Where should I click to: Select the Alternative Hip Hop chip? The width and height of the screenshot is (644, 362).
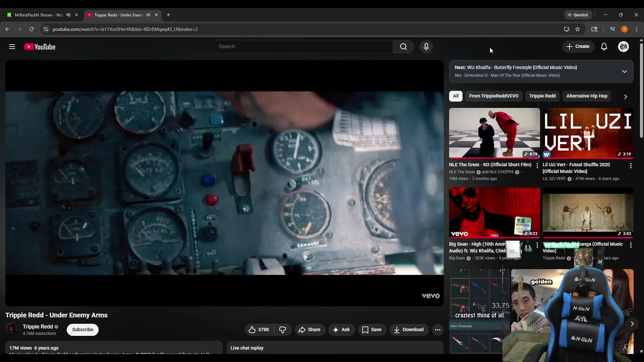pos(587,96)
